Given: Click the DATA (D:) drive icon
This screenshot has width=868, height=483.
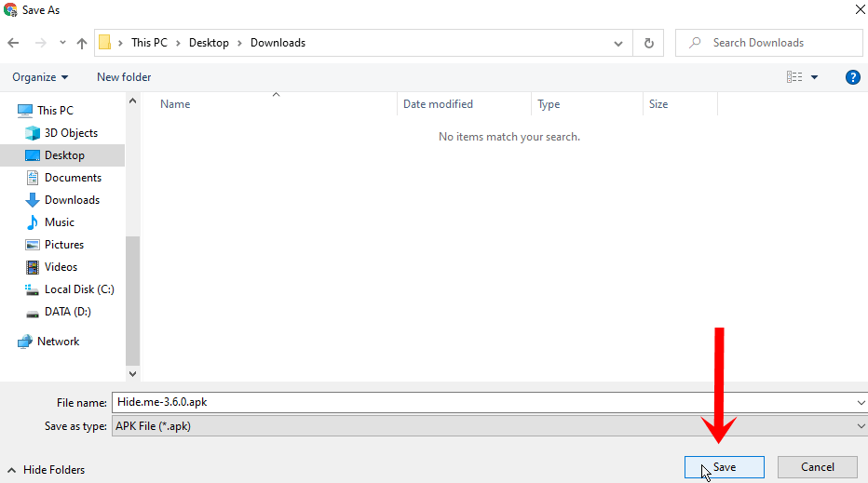Looking at the screenshot, I should 33,314.
